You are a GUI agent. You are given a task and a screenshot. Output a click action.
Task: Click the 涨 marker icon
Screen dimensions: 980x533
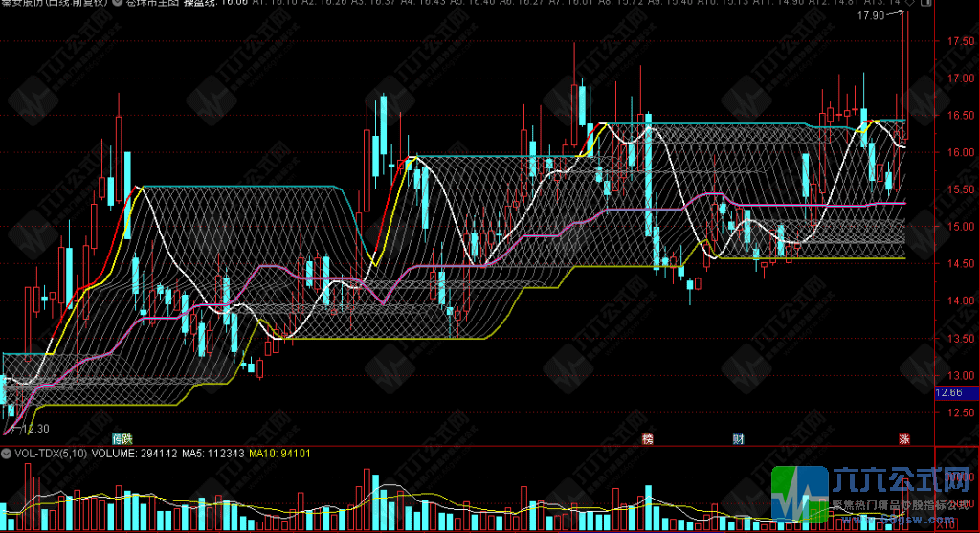903,439
